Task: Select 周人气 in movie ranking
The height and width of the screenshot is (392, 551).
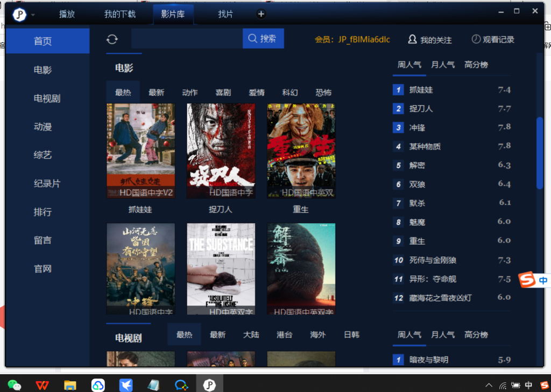Action: [x=409, y=65]
